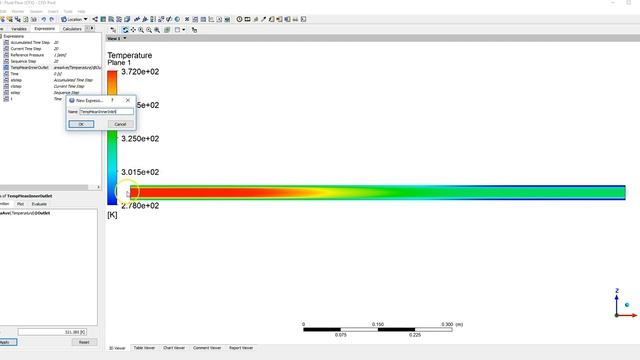Click the Undo arrow in the toolbar
This screenshot has width=640, height=360.
click(44, 19)
